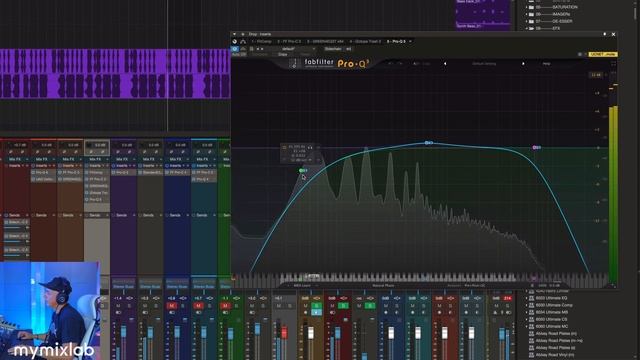This screenshot has width=640, height=360.
Task: Click the purple channel pan <C> control
Action: 129,299
